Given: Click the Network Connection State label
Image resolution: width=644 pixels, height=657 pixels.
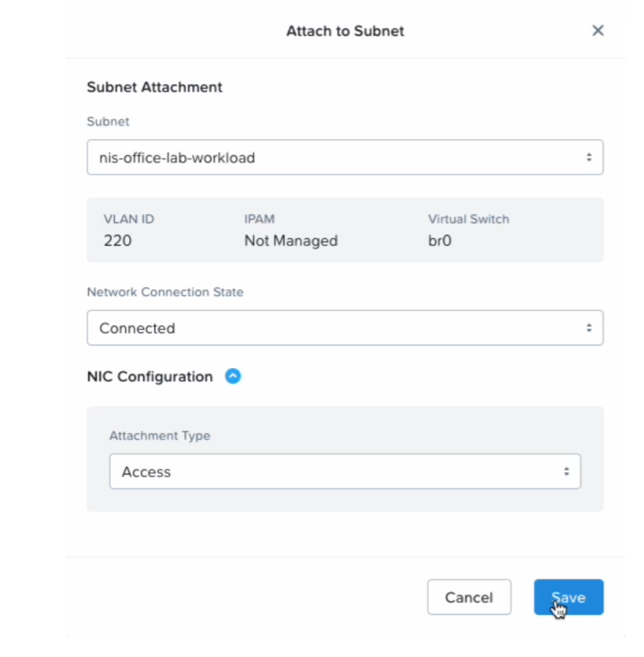Looking at the screenshot, I should [x=165, y=292].
